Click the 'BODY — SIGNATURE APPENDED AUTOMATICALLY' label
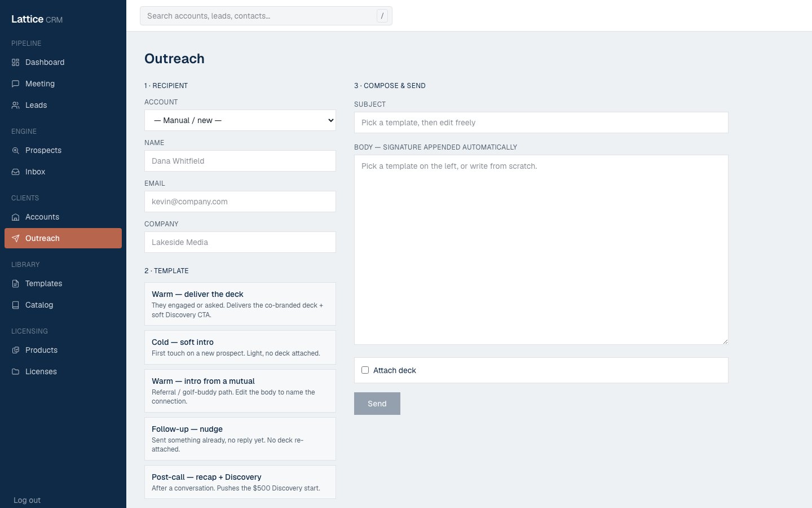The height and width of the screenshot is (508, 812). (435, 147)
